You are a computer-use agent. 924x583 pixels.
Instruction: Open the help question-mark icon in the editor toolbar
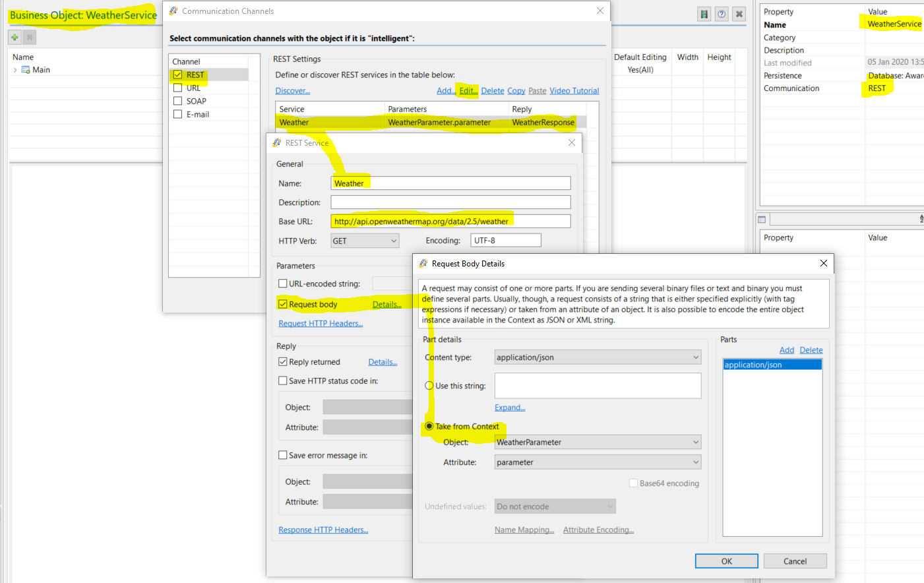pos(722,14)
